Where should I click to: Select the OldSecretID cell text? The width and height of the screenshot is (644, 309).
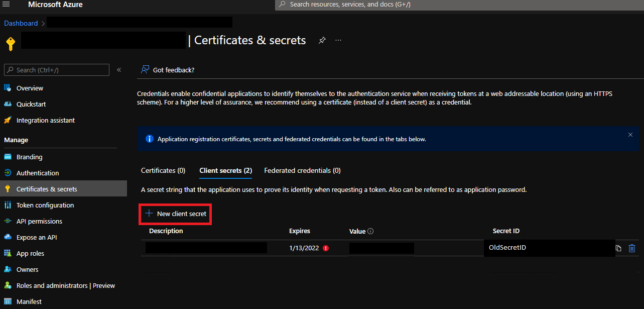[507, 247]
